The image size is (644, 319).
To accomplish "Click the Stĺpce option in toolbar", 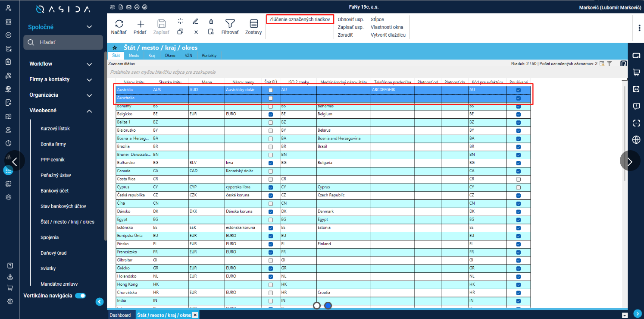I will click(377, 19).
